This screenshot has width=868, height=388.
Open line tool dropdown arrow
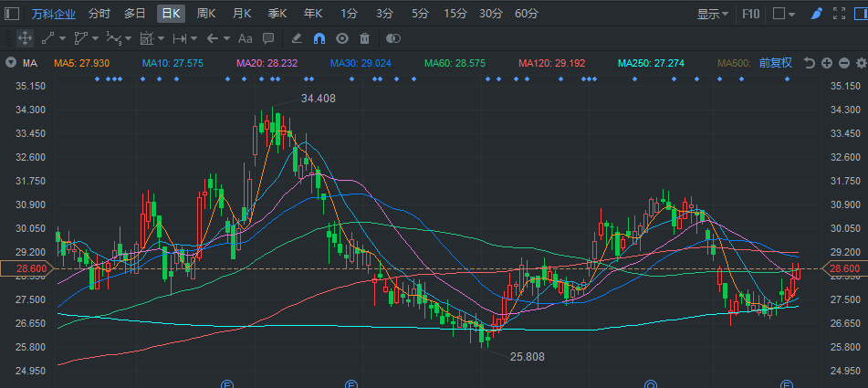(x=62, y=38)
